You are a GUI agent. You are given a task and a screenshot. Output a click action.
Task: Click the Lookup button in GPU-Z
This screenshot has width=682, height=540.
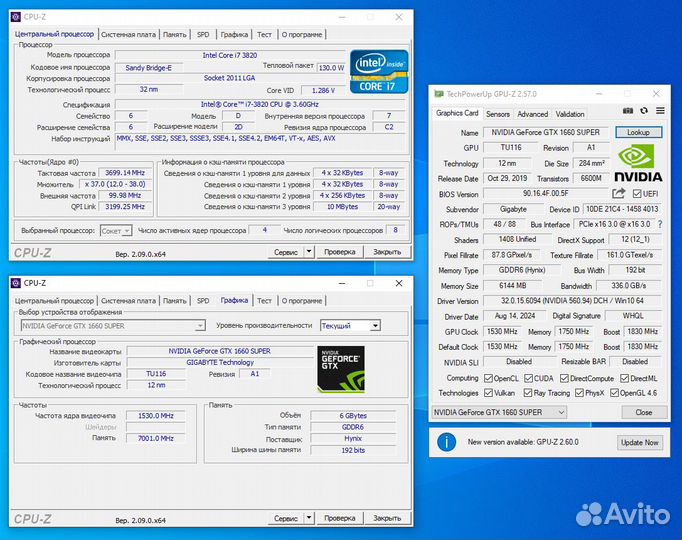coord(639,132)
